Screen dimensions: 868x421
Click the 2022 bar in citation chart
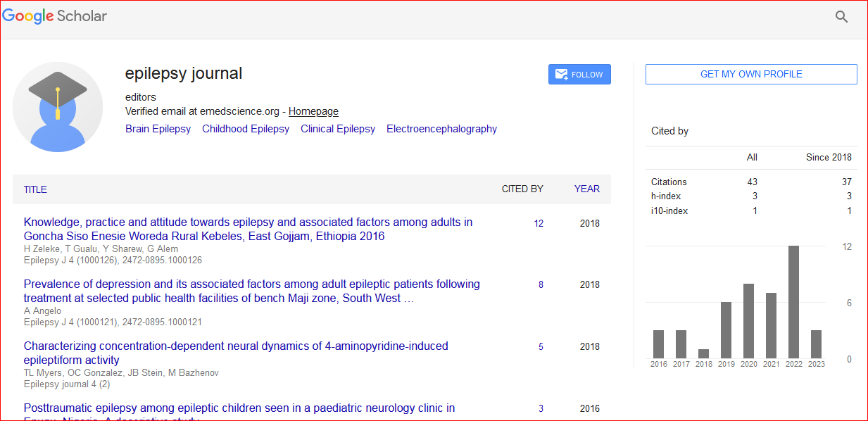[793, 302]
